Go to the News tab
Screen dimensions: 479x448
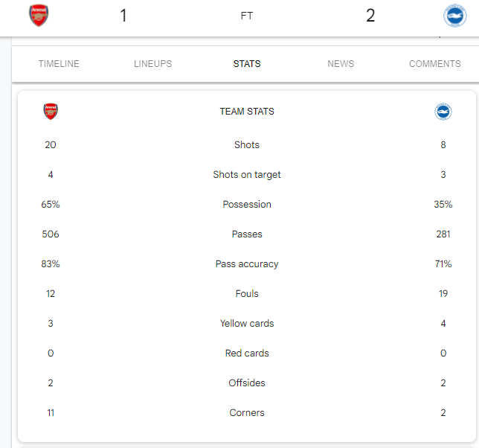(341, 64)
